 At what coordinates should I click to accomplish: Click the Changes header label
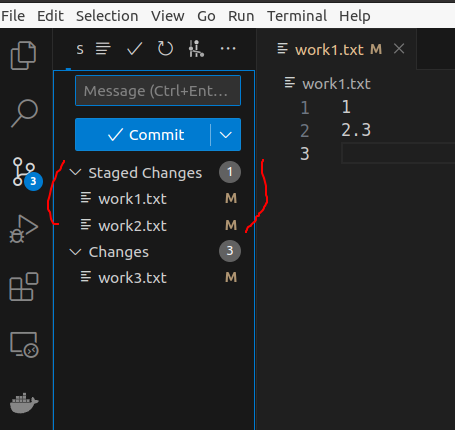(x=119, y=252)
